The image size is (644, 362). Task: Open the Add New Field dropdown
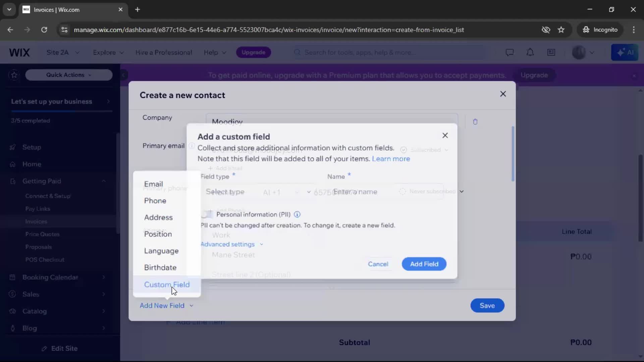point(167,306)
